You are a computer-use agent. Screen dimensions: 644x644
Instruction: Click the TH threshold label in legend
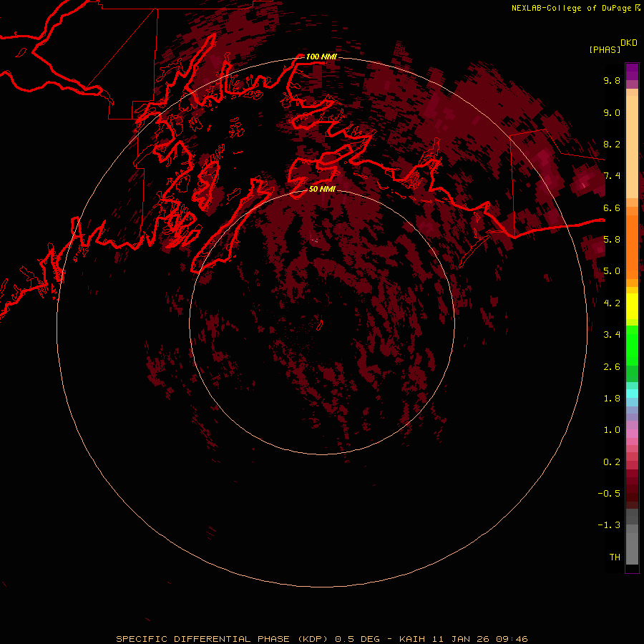615,557
